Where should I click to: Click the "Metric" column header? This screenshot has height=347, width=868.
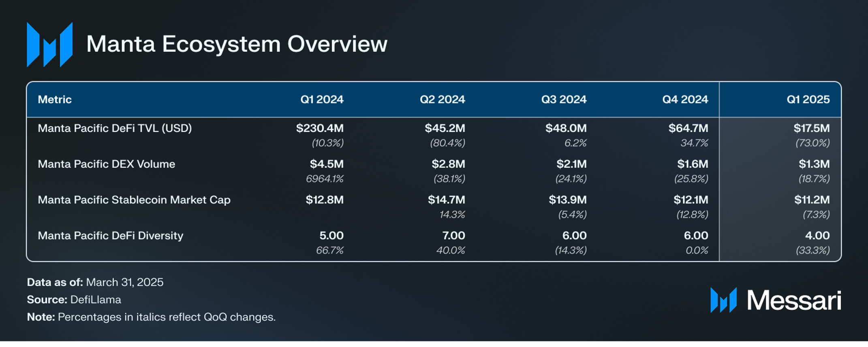pos(55,100)
